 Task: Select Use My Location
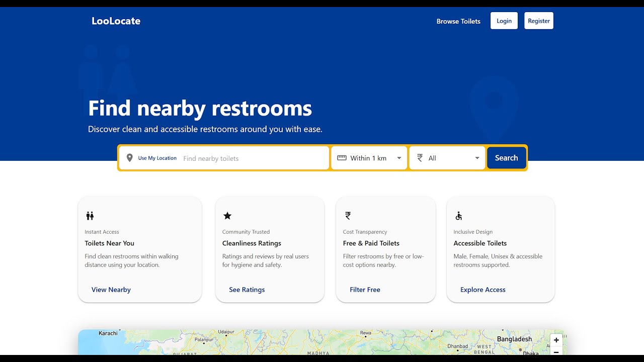[x=157, y=158]
